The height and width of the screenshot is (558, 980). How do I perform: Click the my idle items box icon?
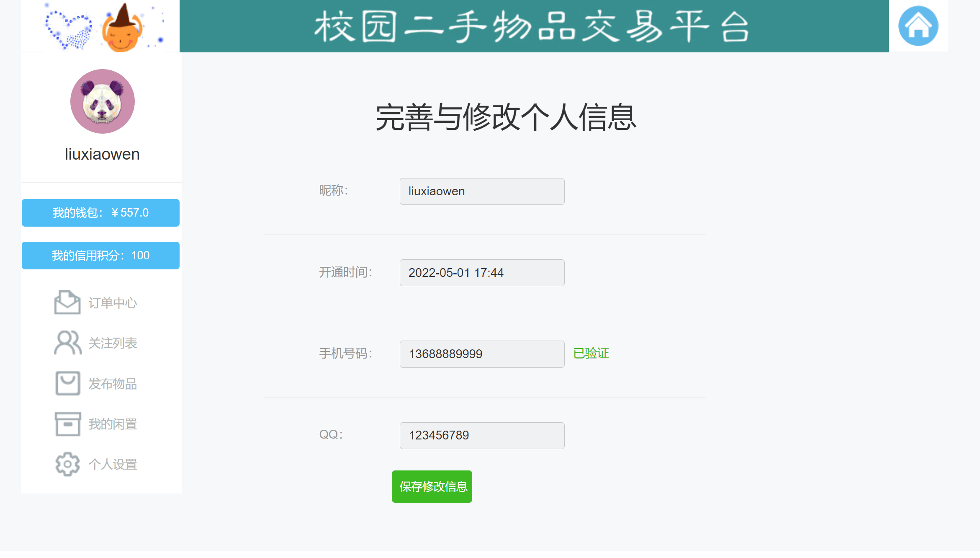click(67, 424)
